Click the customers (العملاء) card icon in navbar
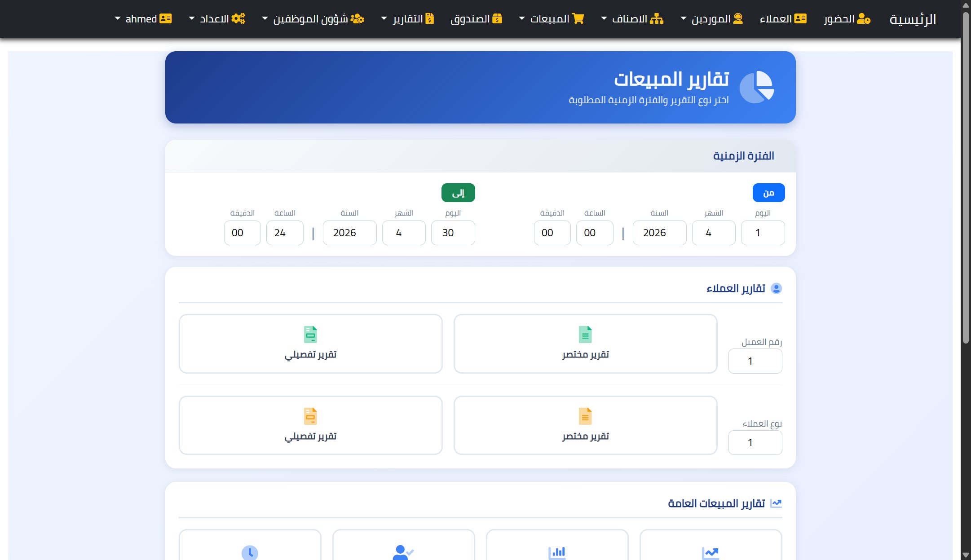Viewport: 971px width, 560px height. point(800,18)
